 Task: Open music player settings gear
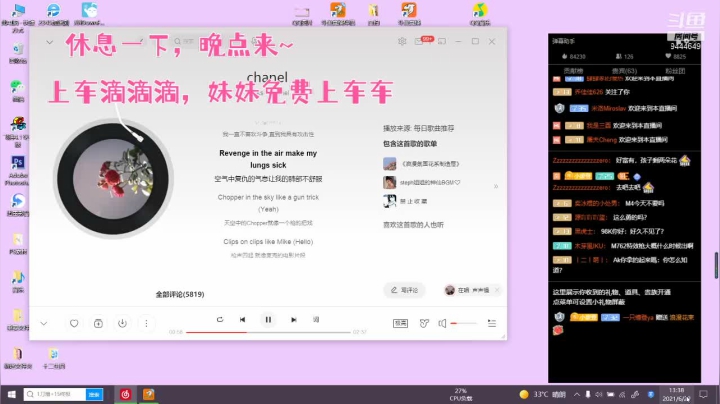coord(402,41)
